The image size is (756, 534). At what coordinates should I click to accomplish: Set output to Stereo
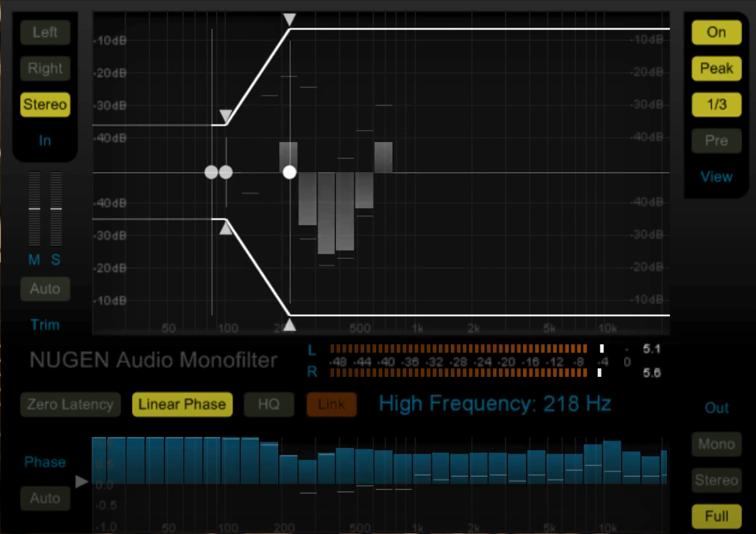(716, 481)
